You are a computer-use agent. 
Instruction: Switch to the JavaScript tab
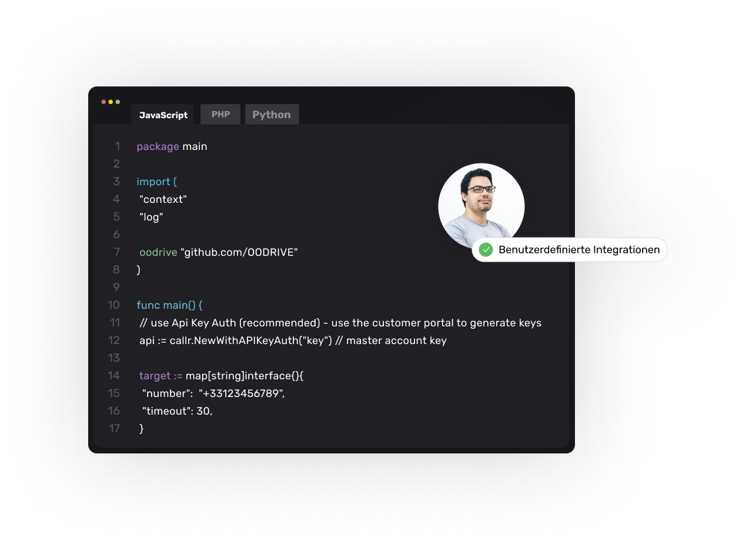(x=163, y=115)
